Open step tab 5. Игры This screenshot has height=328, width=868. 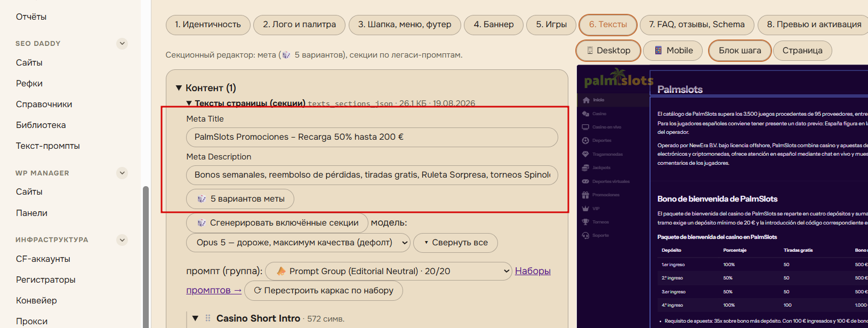click(551, 25)
